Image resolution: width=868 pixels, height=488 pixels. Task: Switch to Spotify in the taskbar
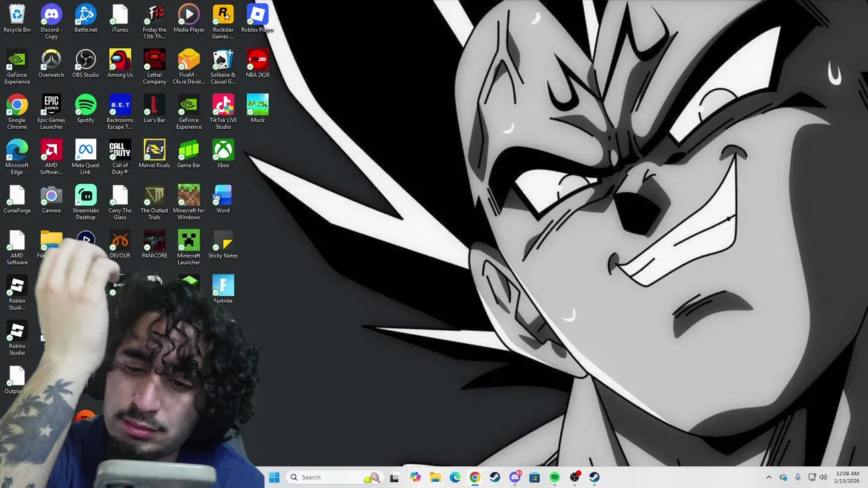(x=555, y=477)
